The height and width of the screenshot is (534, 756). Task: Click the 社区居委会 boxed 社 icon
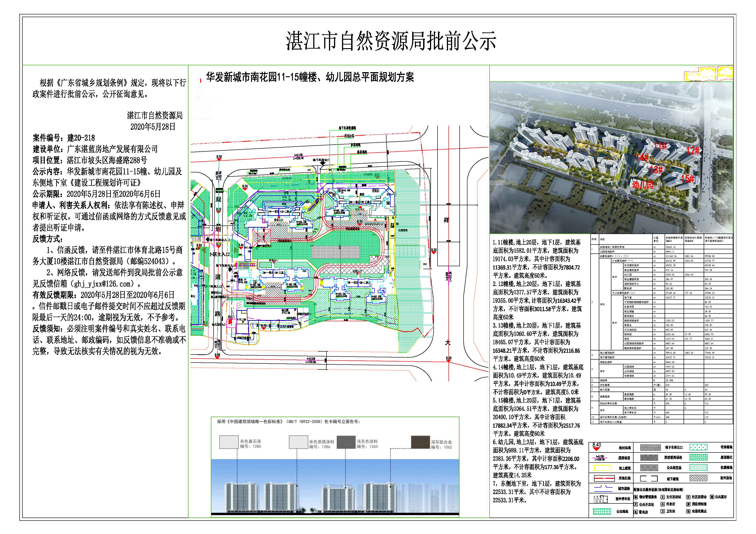[x=689, y=497]
